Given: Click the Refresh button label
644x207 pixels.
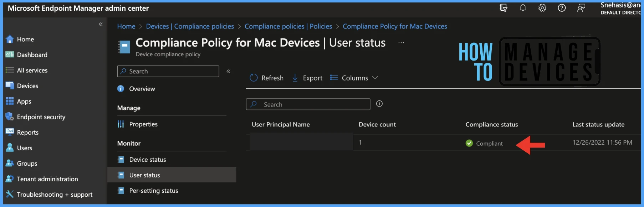Looking at the screenshot, I should (272, 78).
